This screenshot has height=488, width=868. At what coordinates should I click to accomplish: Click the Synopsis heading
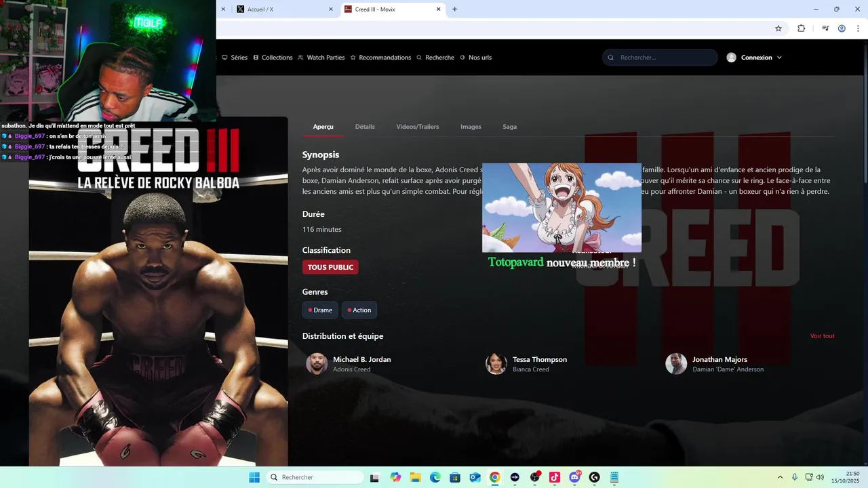click(321, 155)
